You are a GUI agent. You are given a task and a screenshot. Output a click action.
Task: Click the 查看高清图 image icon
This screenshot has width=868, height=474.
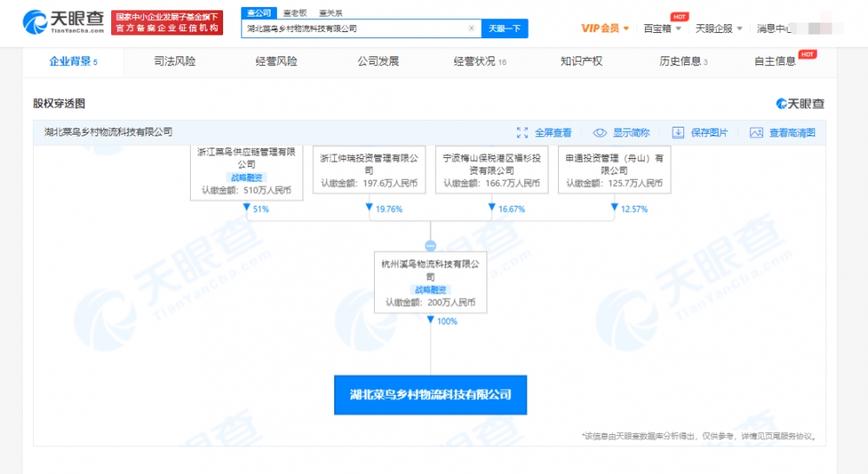756,133
